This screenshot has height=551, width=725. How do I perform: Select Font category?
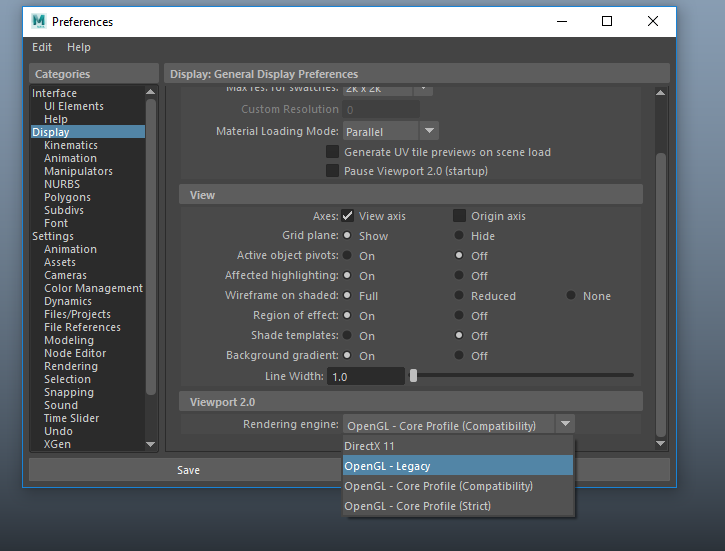(x=56, y=223)
